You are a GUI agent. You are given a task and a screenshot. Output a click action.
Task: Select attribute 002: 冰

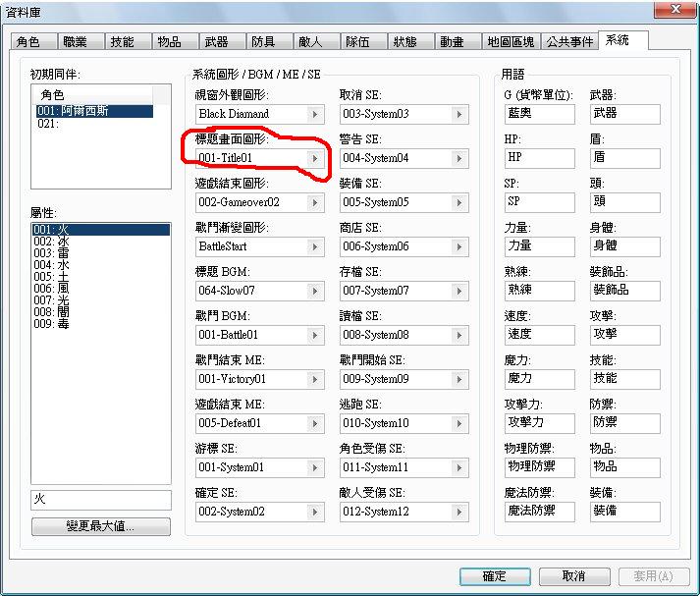click(101, 242)
